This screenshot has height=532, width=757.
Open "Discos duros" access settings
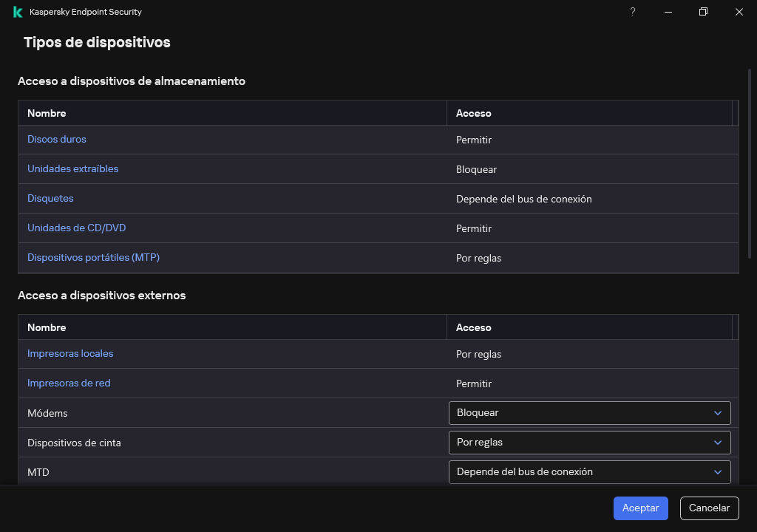click(57, 139)
